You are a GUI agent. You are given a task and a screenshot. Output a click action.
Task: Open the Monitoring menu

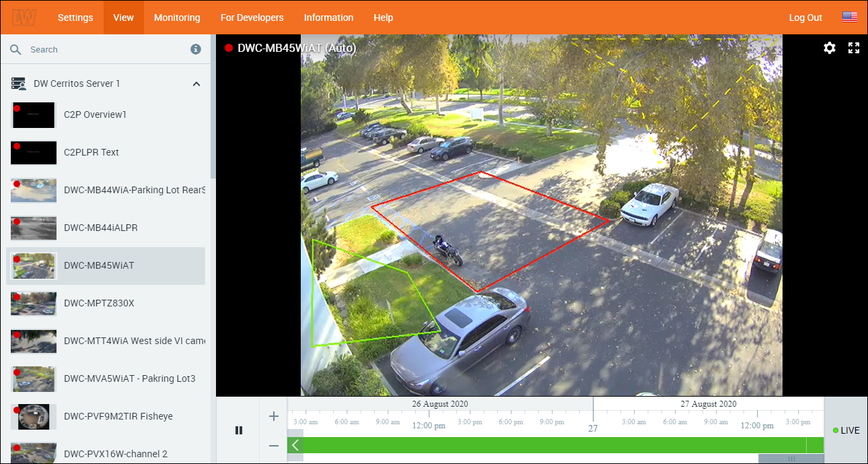pyautogui.click(x=177, y=18)
